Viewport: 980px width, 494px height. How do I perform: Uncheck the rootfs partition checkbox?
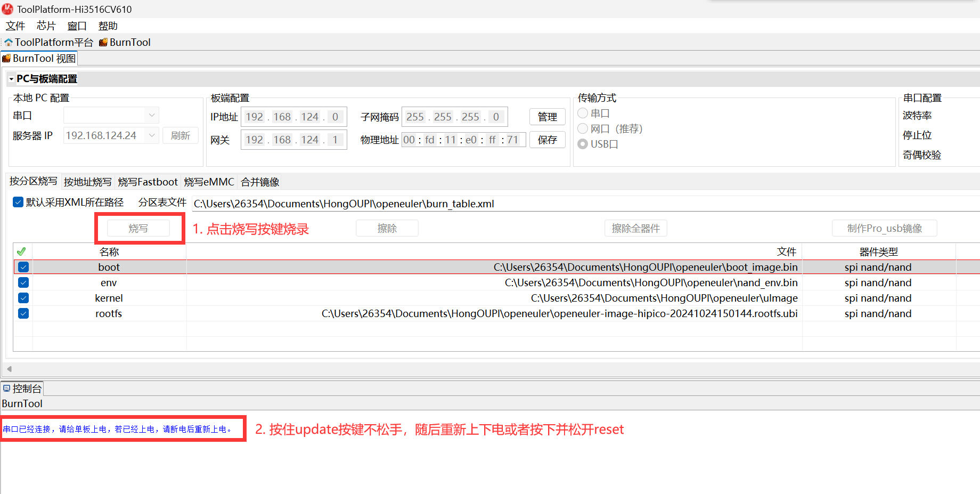[23, 313]
